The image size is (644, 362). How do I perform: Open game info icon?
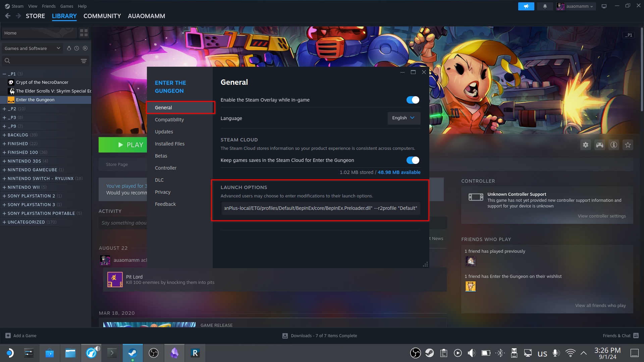pyautogui.click(x=614, y=145)
